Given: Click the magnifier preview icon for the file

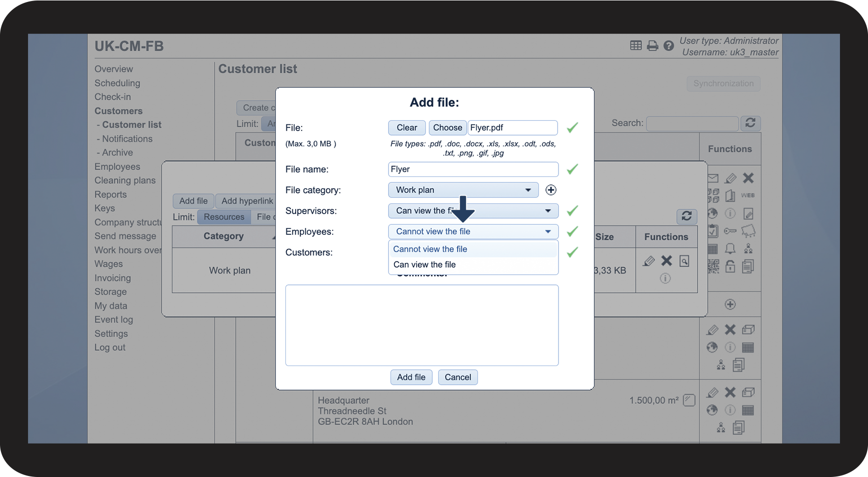Looking at the screenshot, I should (684, 261).
